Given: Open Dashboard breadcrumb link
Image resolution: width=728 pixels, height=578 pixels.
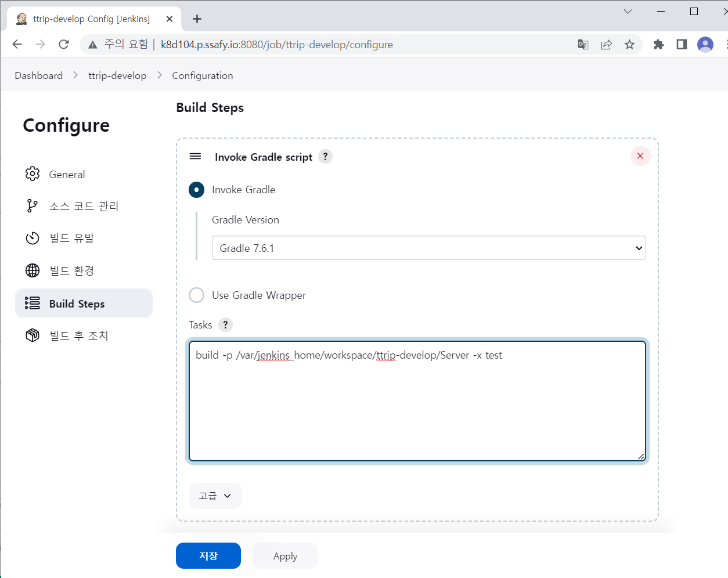Looking at the screenshot, I should [38, 75].
